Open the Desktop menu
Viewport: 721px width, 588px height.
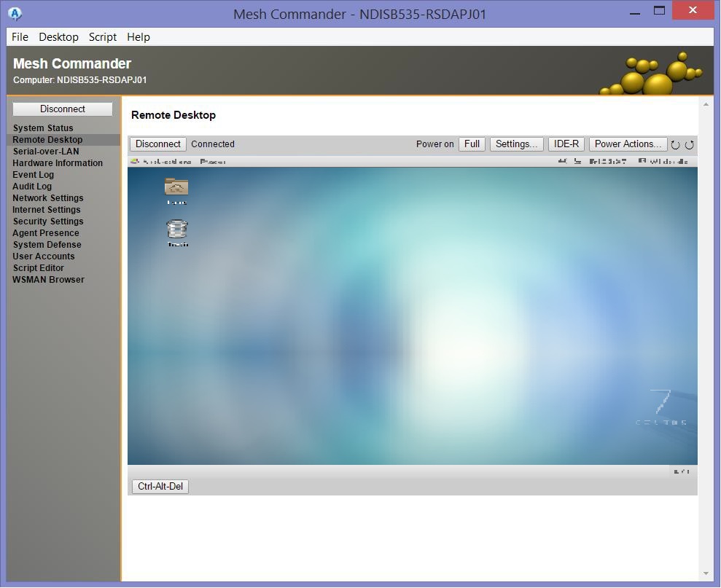[58, 36]
